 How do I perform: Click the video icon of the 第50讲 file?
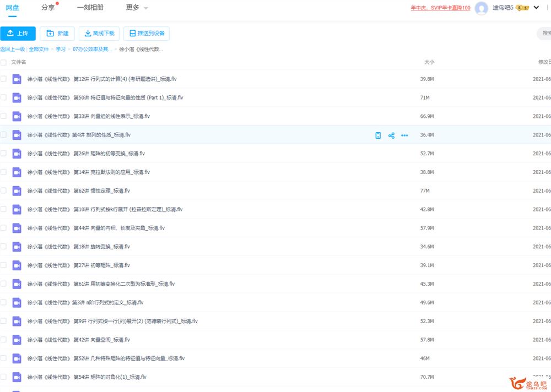tap(17, 97)
